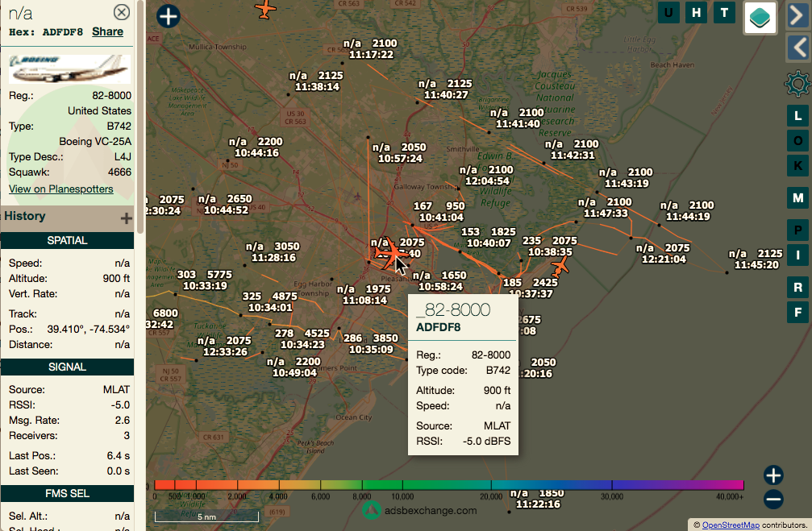Select the aircraft icon near the coast
812x531 pixels.
560,267
